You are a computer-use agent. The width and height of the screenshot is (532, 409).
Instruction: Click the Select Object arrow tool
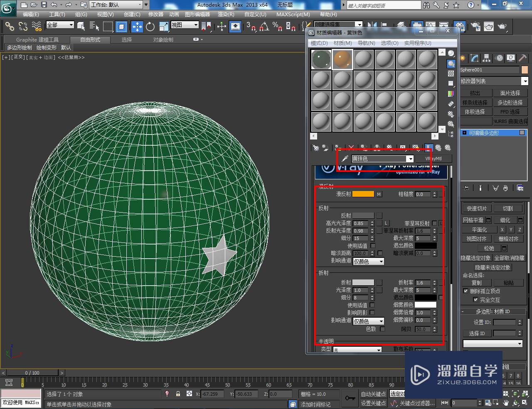click(81, 27)
